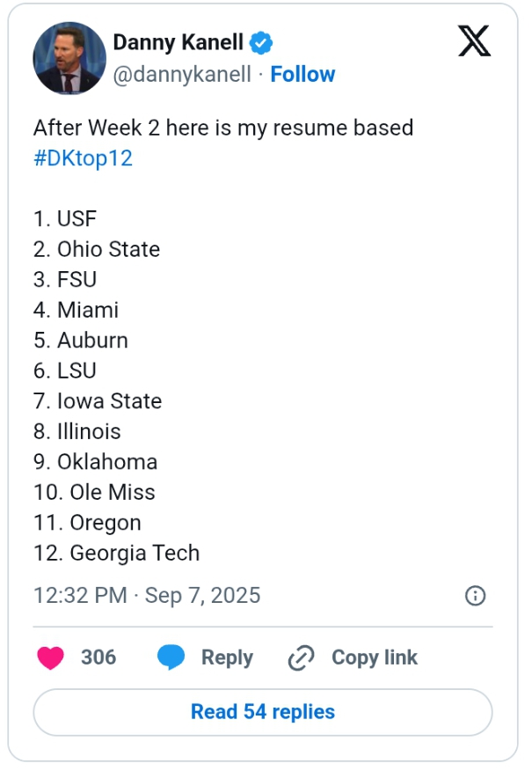Read 54 replies button
Screen dimensions: 532x778
[263, 712]
